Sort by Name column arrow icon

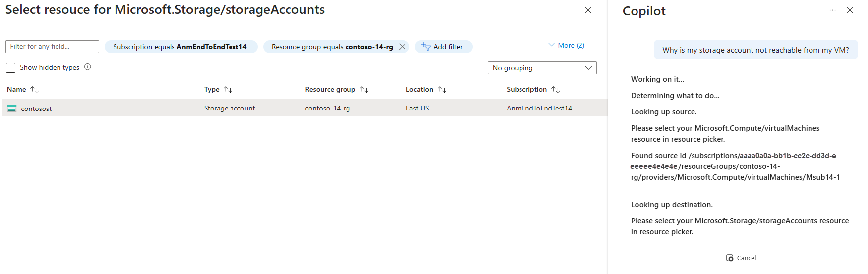[34, 90]
